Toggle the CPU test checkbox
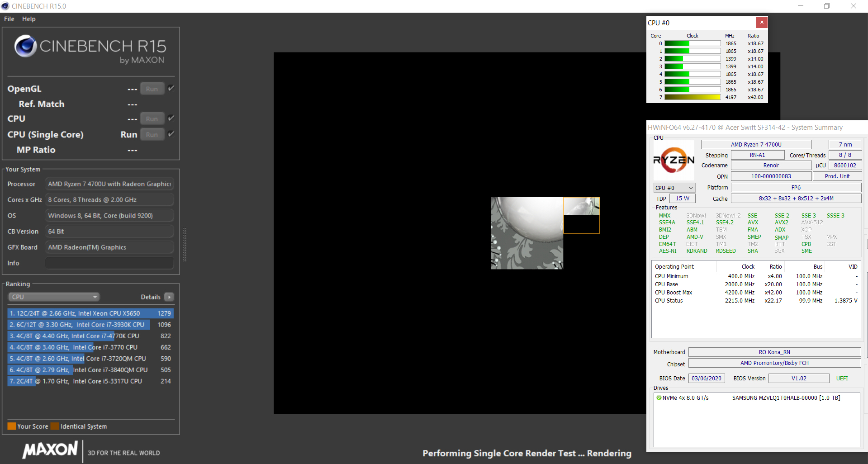The height and width of the screenshot is (464, 868). tap(171, 118)
